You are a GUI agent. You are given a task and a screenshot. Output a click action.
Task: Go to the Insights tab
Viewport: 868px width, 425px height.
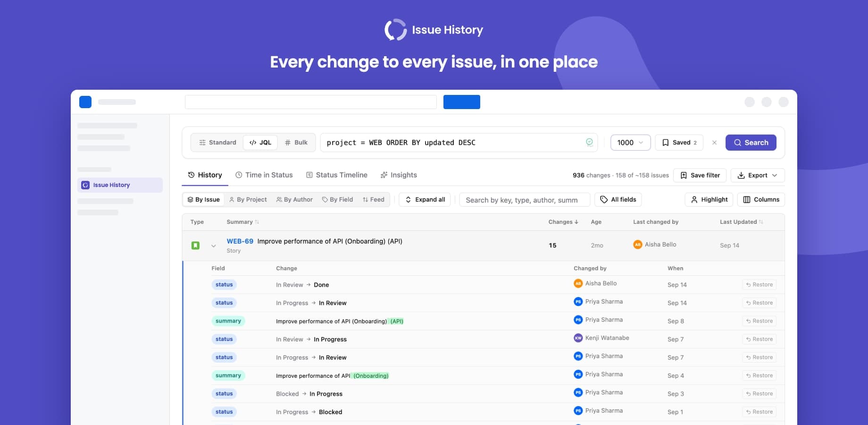399,175
